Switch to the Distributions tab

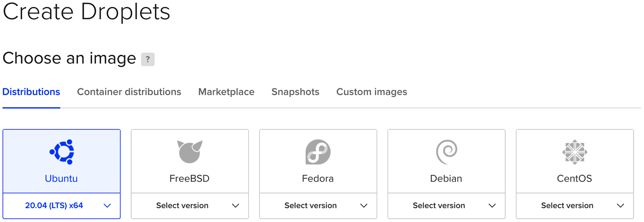[31, 92]
